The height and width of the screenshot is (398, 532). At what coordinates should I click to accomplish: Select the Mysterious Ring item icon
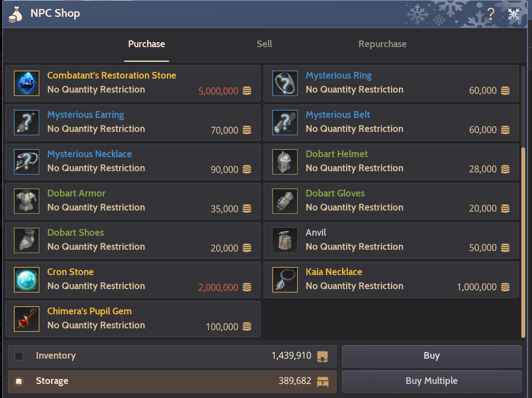point(285,83)
